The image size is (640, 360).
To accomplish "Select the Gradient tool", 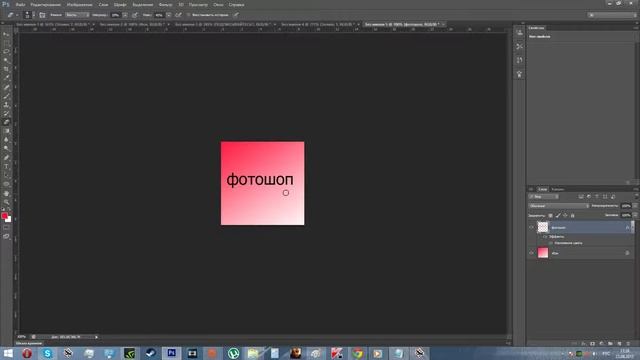I will [x=6, y=131].
